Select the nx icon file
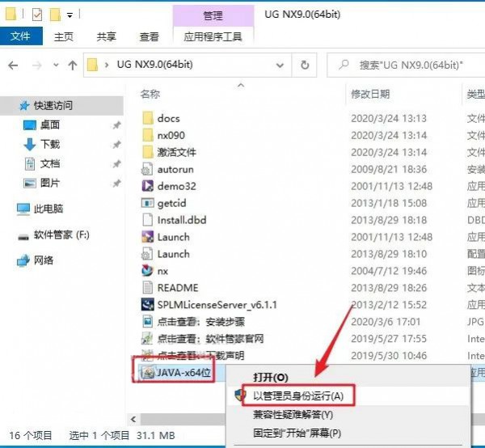Image resolution: width=485 pixels, height=448 pixels. point(147,271)
